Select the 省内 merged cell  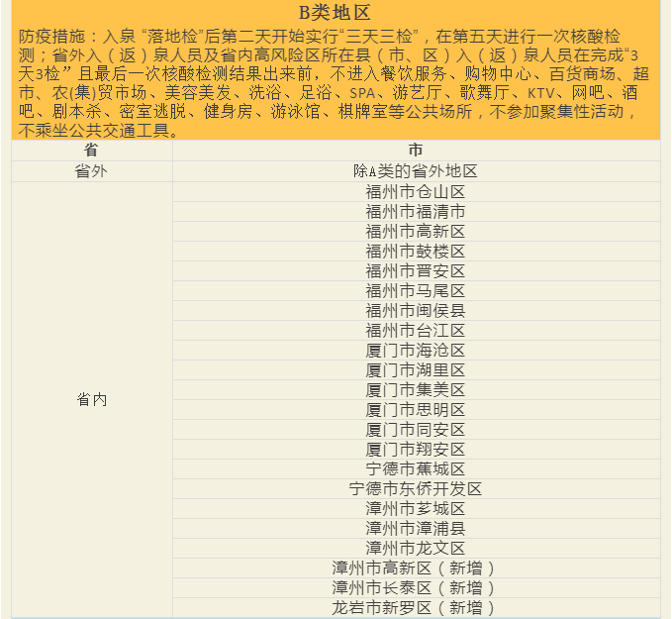pyautogui.click(x=91, y=399)
